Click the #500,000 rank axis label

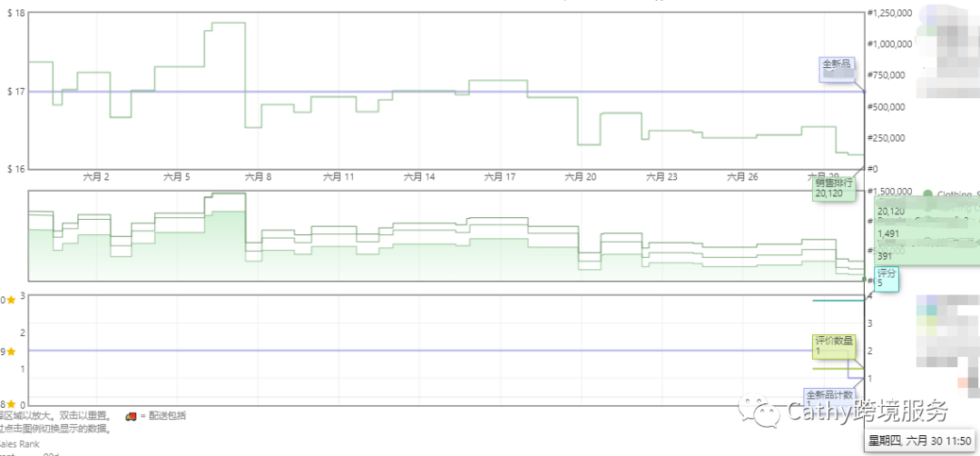click(887, 106)
